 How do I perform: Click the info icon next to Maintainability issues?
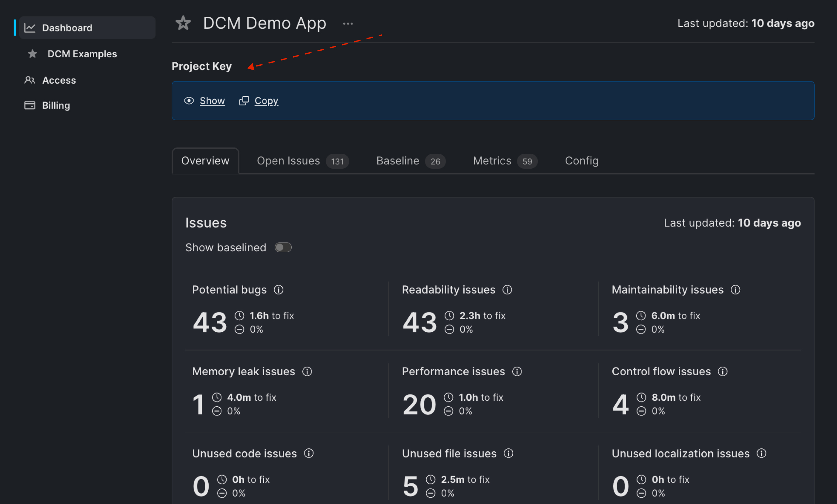click(735, 290)
